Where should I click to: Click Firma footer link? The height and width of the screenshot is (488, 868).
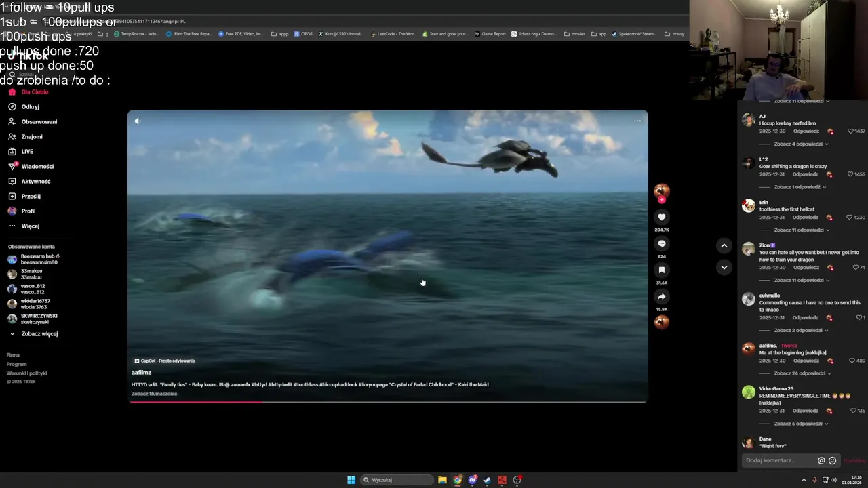tap(13, 355)
